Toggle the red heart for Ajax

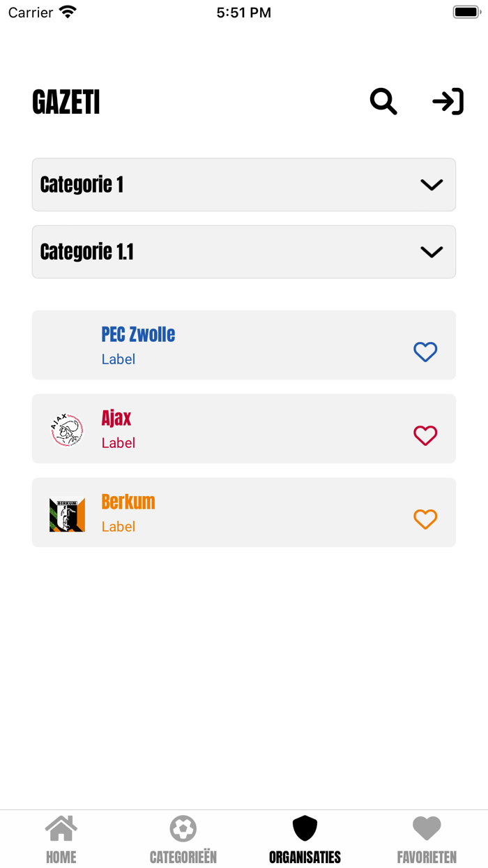tap(425, 435)
